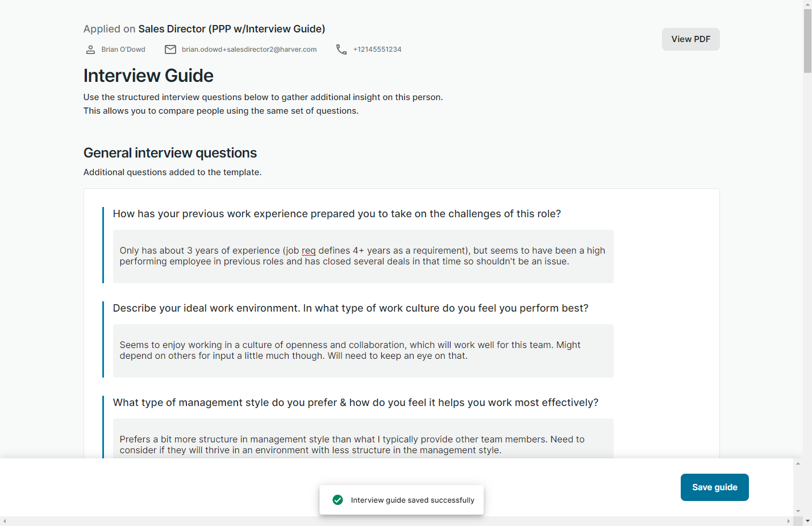Click the footer panel's small down arrow
The image size is (812, 526).
798,511
